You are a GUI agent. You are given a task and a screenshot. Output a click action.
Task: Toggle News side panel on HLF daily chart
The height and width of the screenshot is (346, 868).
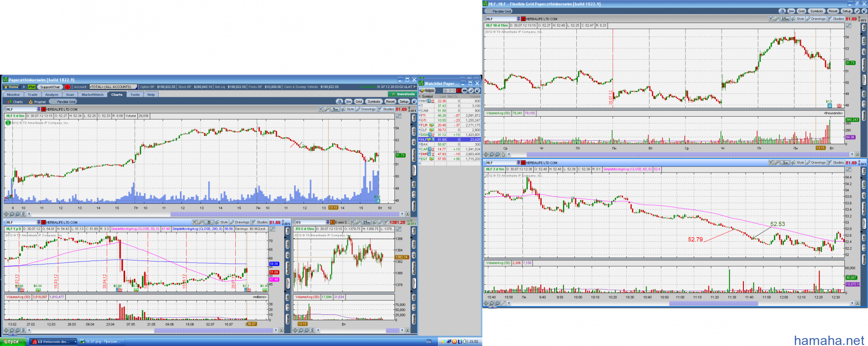tap(288, 319)
